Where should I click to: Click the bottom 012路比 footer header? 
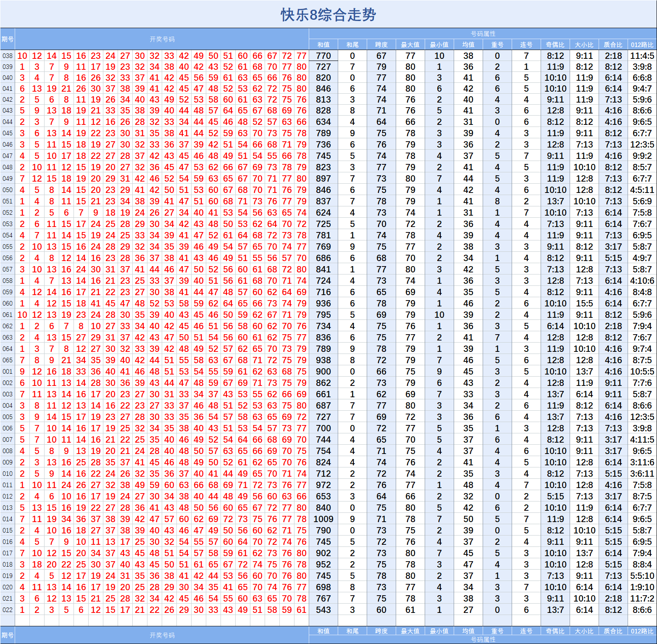pos(642,631)
